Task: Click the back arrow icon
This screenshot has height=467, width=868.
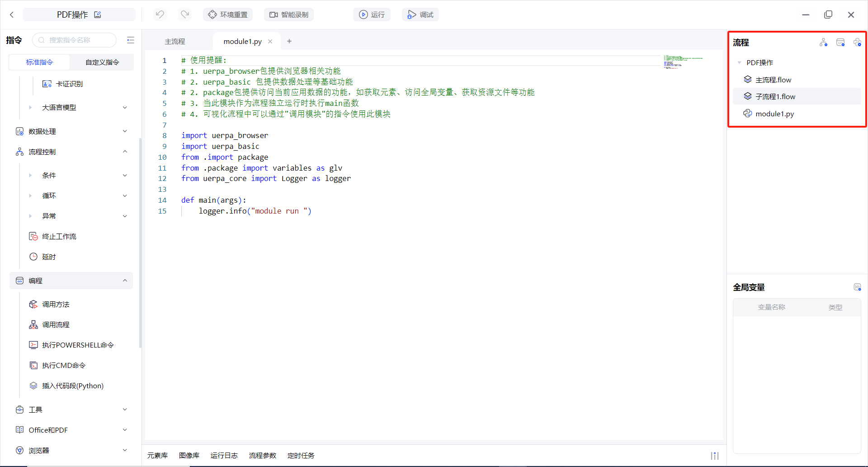Action: click(x=12, y=14)
